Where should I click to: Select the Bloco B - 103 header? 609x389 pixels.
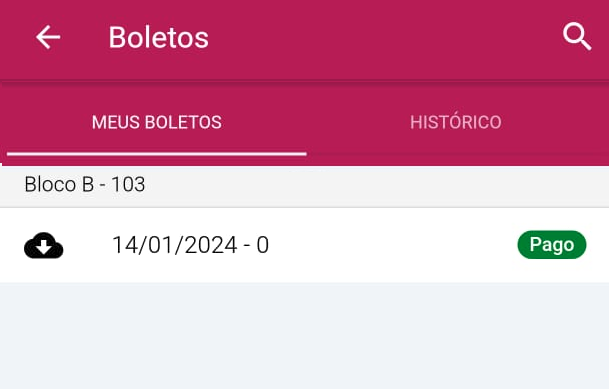304,186
